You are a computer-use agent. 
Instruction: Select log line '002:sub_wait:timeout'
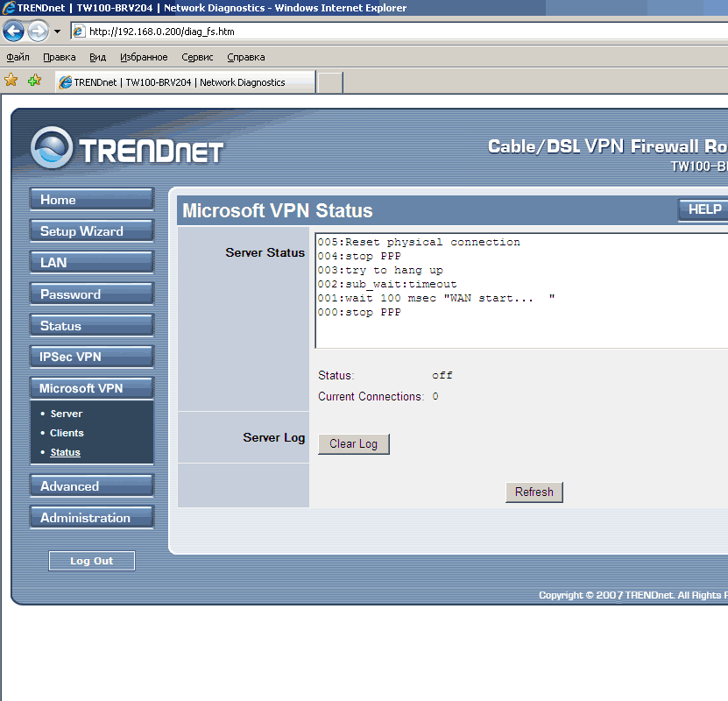click(x=387, y=284)
